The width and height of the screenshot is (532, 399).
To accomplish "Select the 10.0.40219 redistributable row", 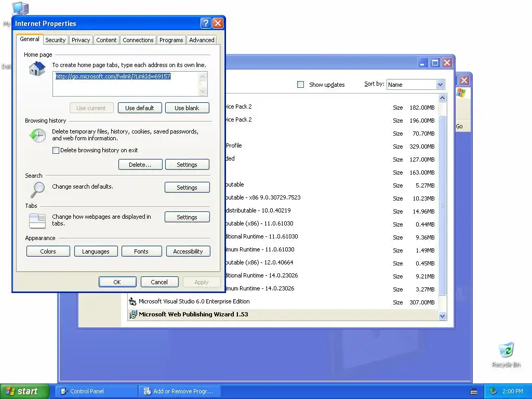I will coord(331,211).
